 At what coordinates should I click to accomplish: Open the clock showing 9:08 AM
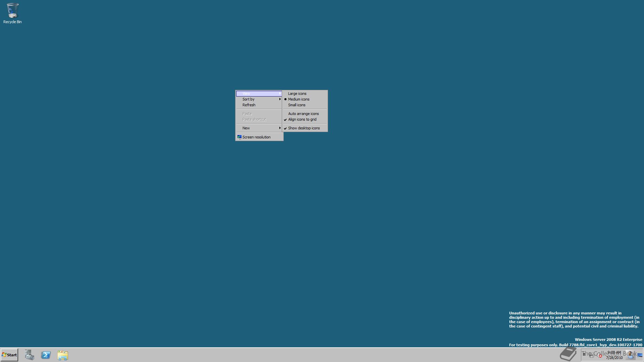tap(614, 355)
